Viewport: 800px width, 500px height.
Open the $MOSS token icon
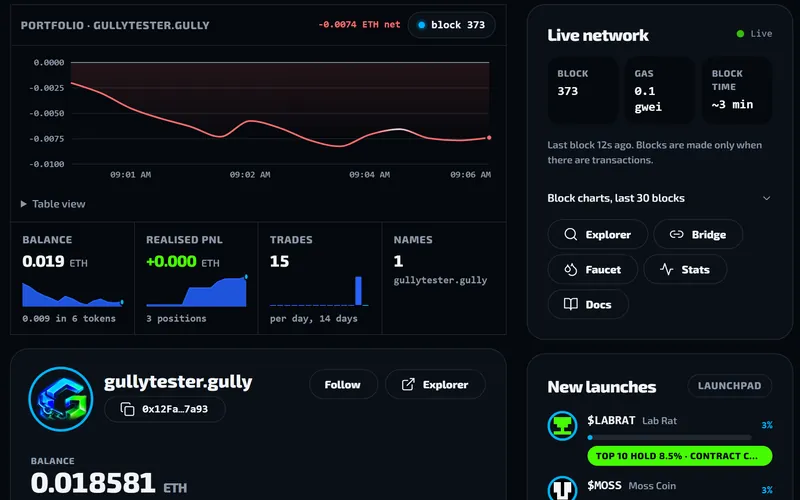(562, 488)
